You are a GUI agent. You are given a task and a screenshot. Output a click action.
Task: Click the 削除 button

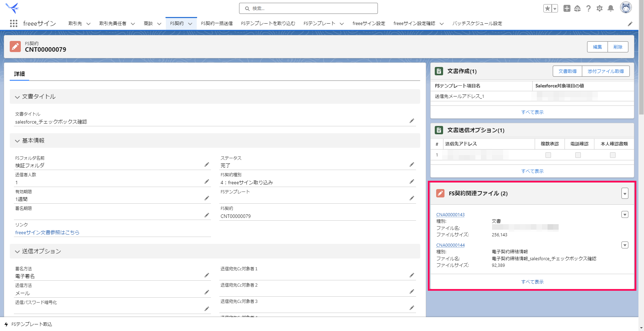(x=618, y=47)
